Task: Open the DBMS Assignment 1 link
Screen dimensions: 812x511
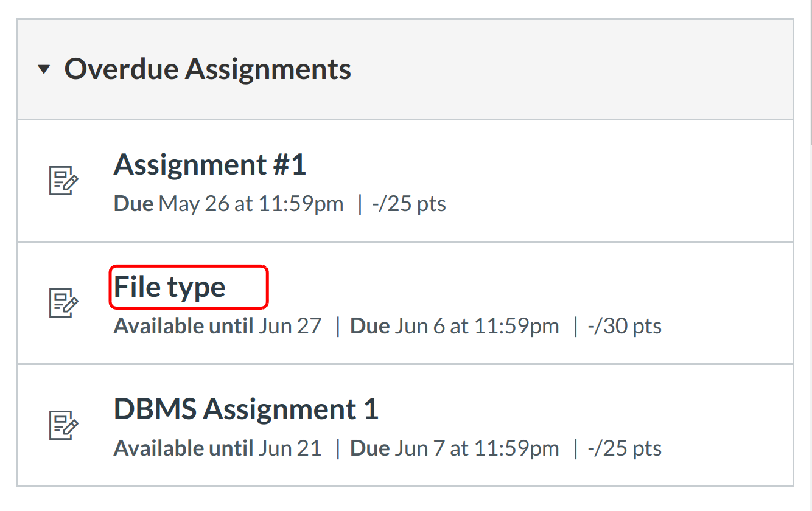Action: pos(246,409)
